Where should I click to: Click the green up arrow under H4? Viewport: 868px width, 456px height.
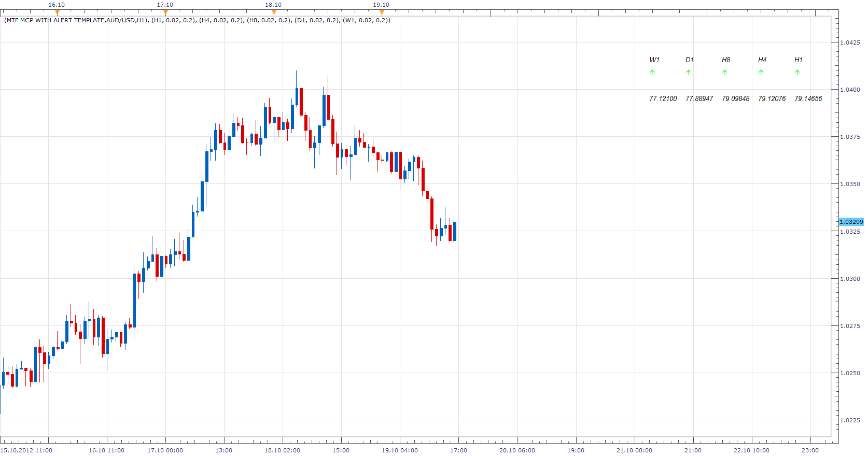(761, 73)
